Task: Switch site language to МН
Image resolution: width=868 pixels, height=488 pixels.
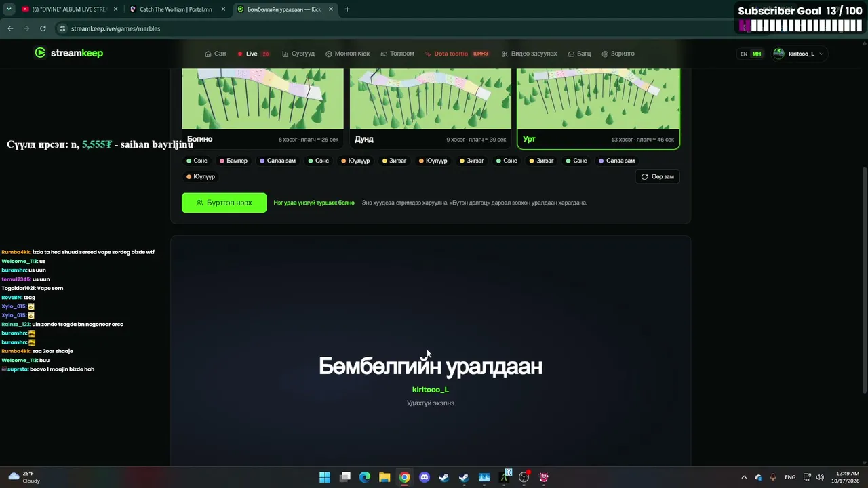Action: (x=757, y=54)
